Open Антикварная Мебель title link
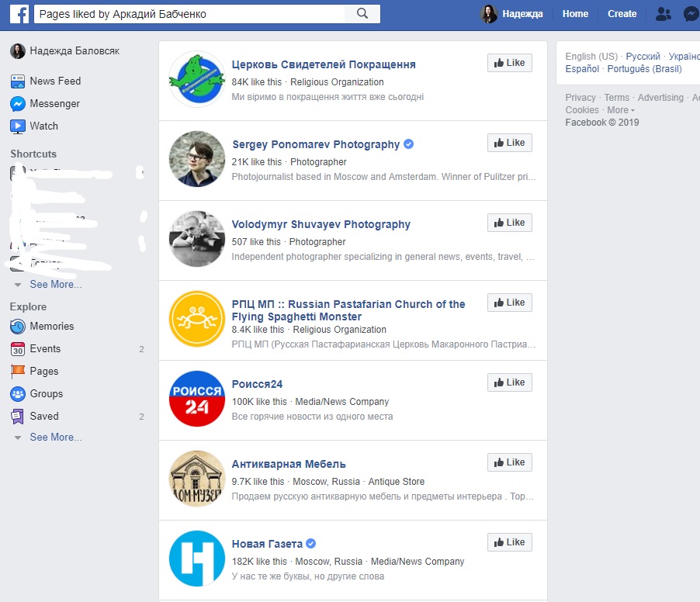Screen dimensions: 700x602 [289, 464]
